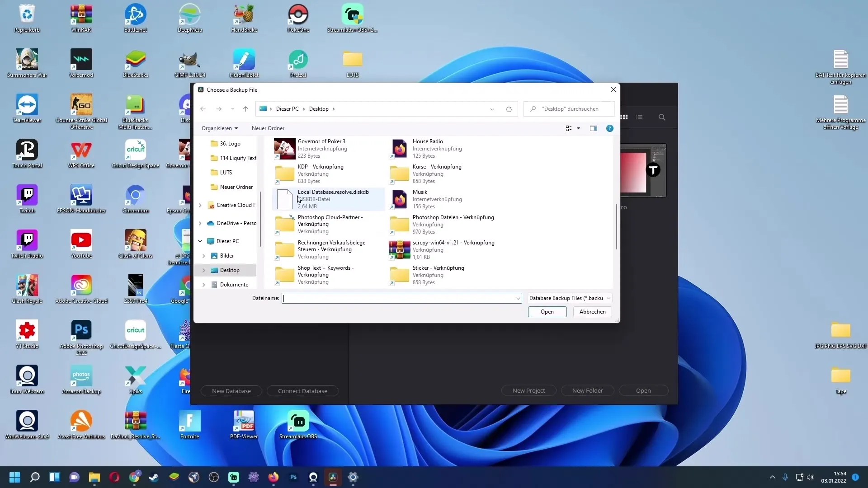Go back with the dialog's back arrow
Viewport: 868px width, 488px height.
pos(203,109)
